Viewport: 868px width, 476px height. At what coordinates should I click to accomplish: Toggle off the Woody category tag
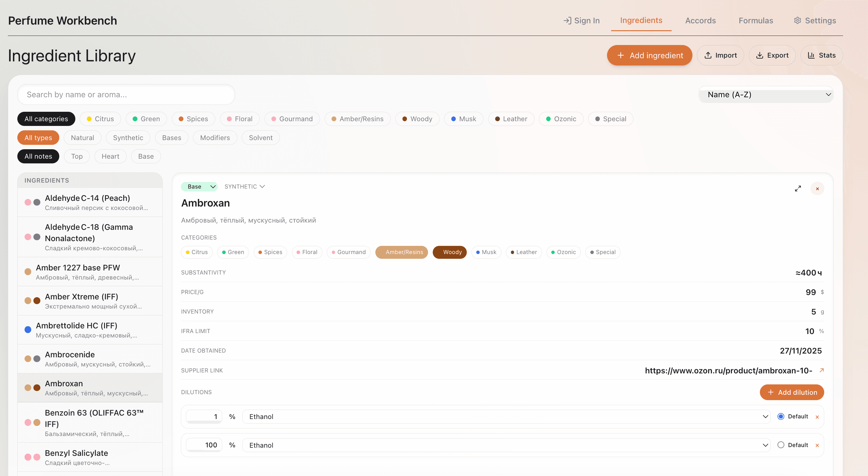tap(449, 252)
